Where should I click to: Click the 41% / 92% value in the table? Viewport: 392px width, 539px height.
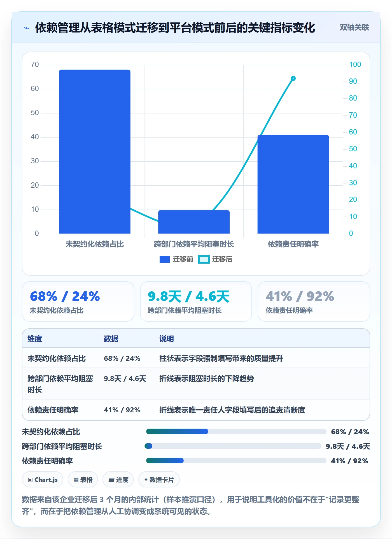(122, 410)
